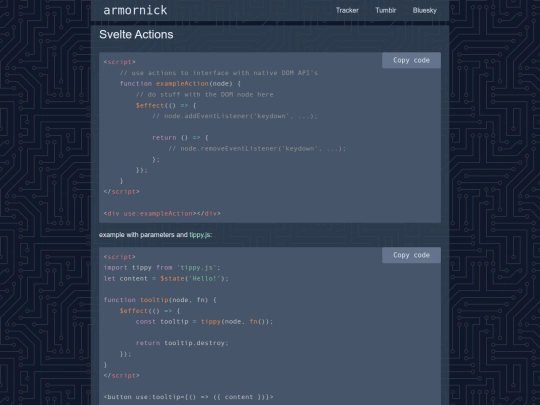Open the Bluesky nav link
The image size is (540, 405).
click(x=425, y=10)
